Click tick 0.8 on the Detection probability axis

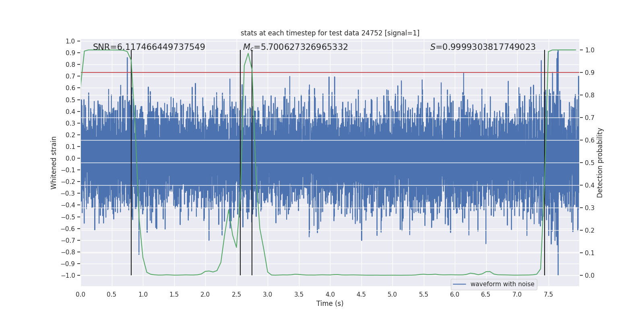point(590,95)
